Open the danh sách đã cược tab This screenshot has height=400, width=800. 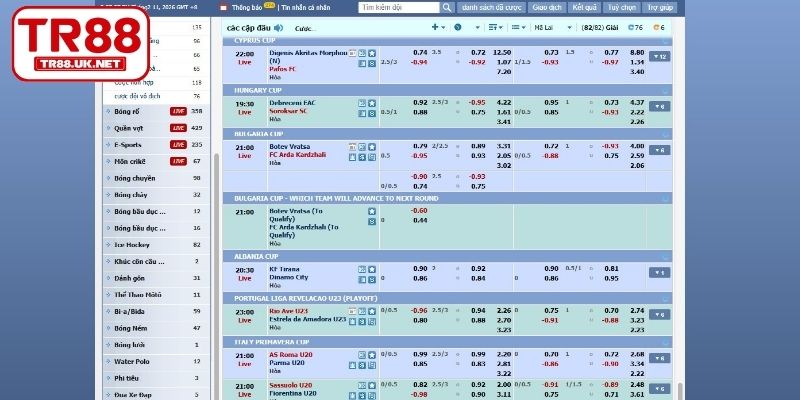point(490,8)
